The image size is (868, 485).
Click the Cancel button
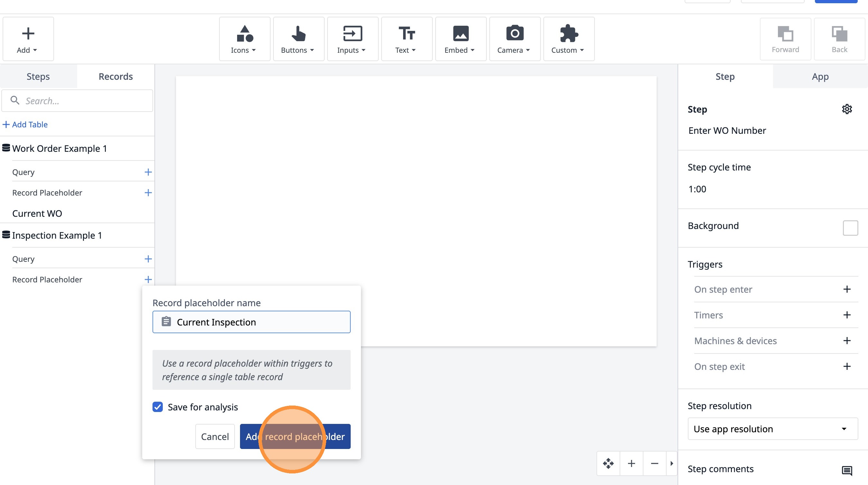click(x=215, y=436)
